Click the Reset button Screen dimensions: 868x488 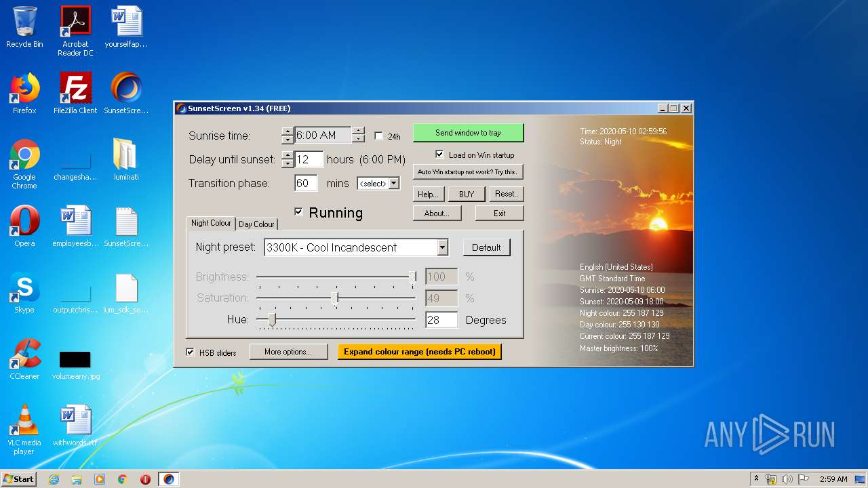[x=507, y=194]
